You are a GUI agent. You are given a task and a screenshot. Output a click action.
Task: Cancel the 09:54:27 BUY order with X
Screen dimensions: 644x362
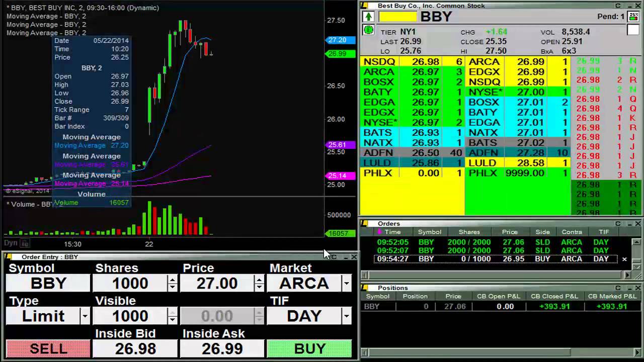624,259
